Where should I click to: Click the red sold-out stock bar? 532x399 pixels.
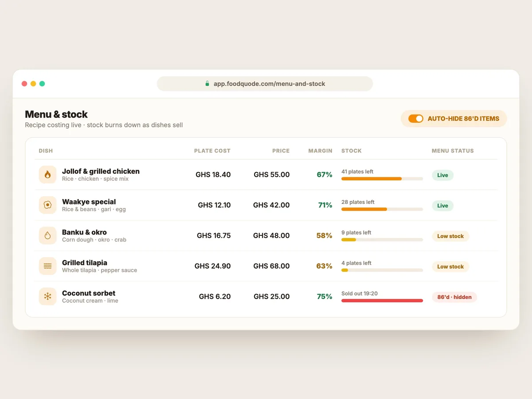(x=382, y=301)
